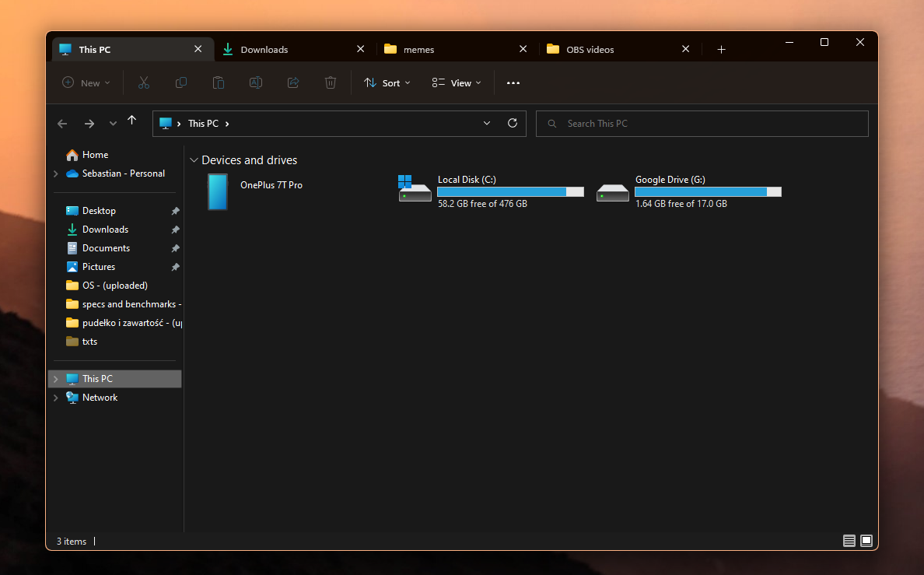The height and width of the screenshot is (575, 924).
Task: Open the New item menu button
Action: click(86, 82)
